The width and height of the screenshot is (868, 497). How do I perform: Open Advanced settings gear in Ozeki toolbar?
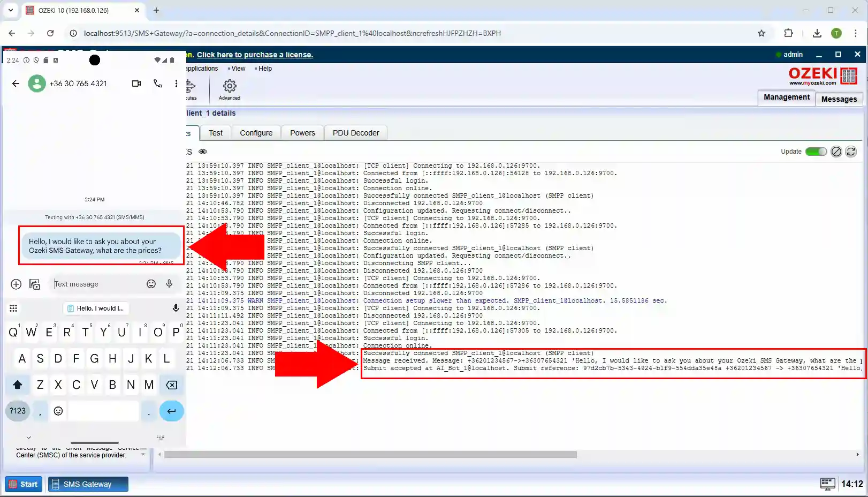[230, 89]
